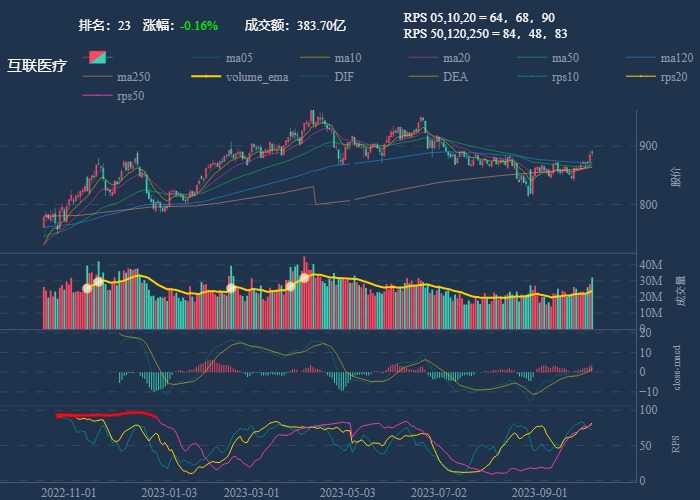Viewport: 700px width, 500px height.
Task: Select the 2022-11-01 x-axis date label
Action: [68, 492]
